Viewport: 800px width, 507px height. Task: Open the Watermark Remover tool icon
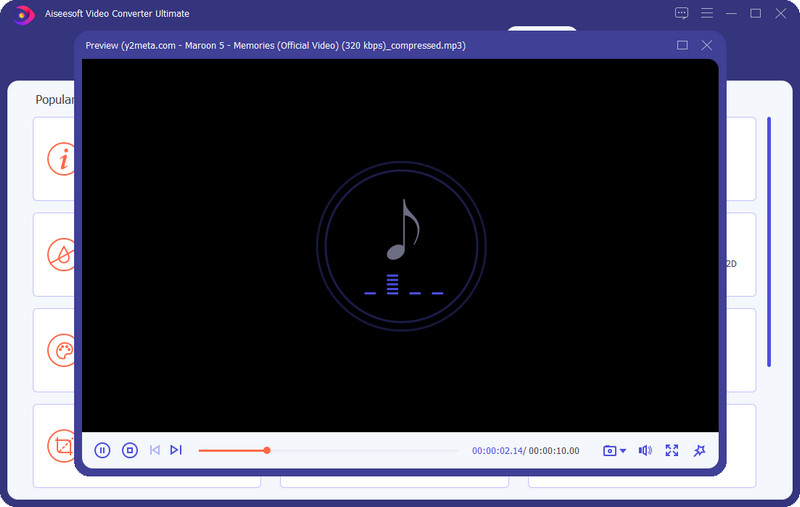(x=61, y=254)
